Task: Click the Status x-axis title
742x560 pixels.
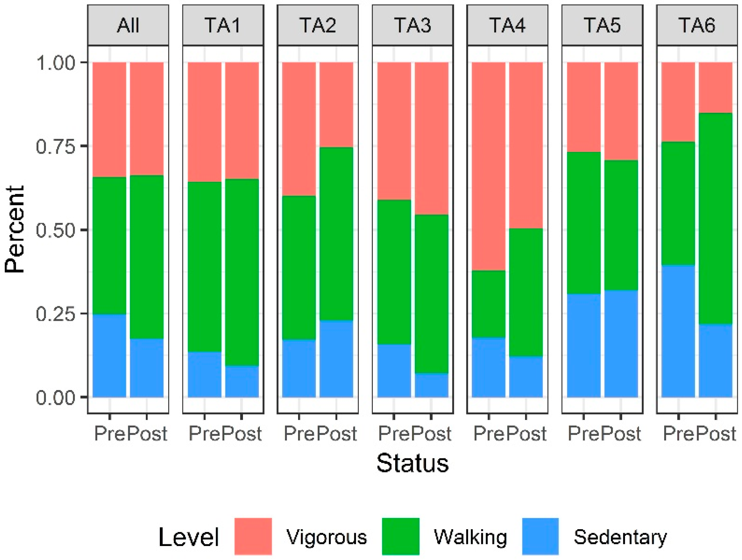Action: coord(413,463)
